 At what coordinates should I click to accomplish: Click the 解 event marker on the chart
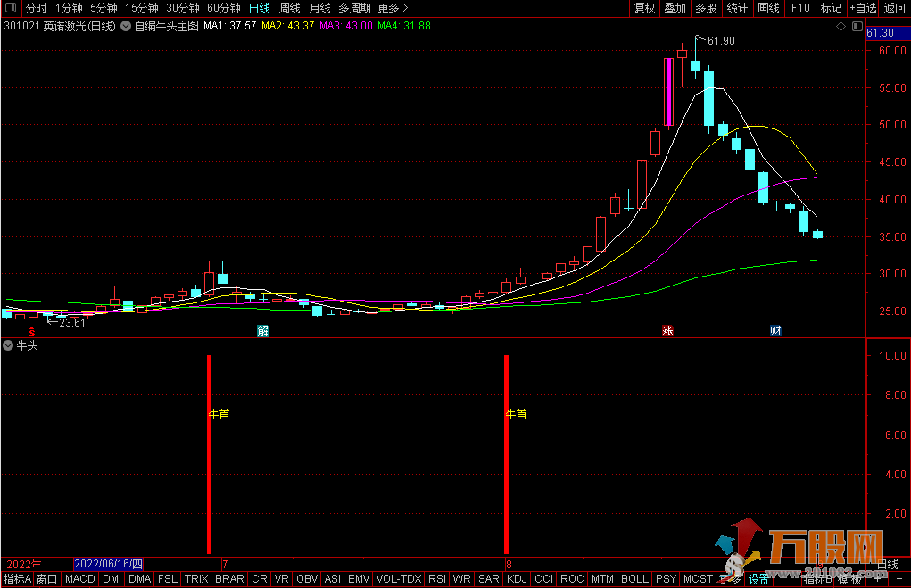(x=262, y=331)
